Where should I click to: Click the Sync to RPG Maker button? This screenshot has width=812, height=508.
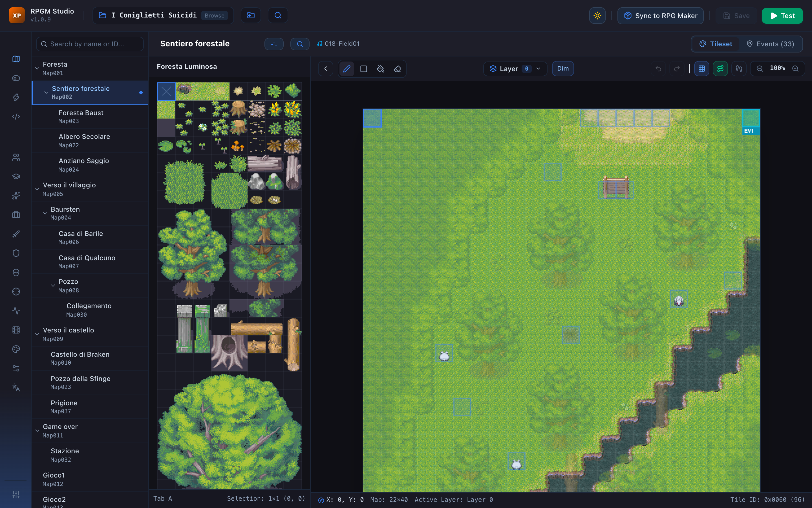(x=660, y=16)
